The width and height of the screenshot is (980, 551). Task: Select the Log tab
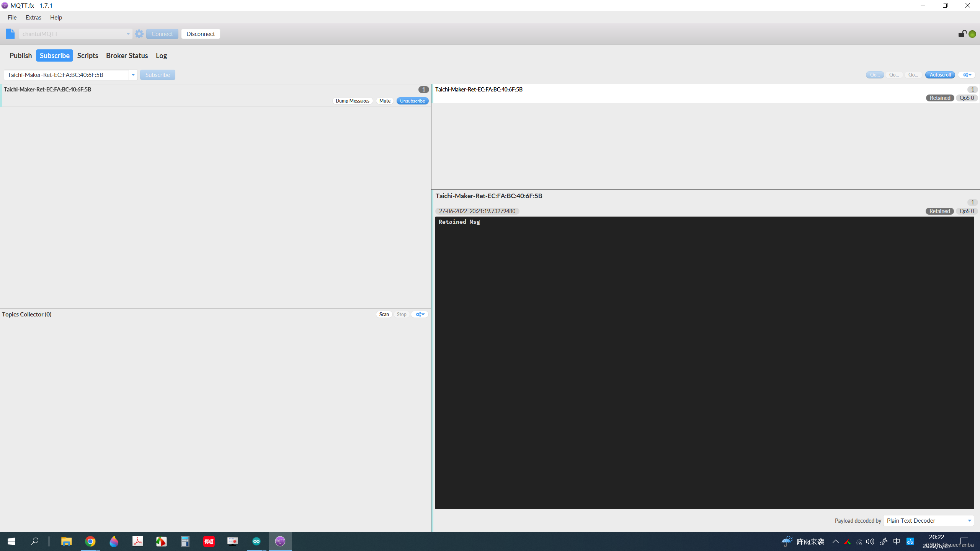tap(161, 55)
